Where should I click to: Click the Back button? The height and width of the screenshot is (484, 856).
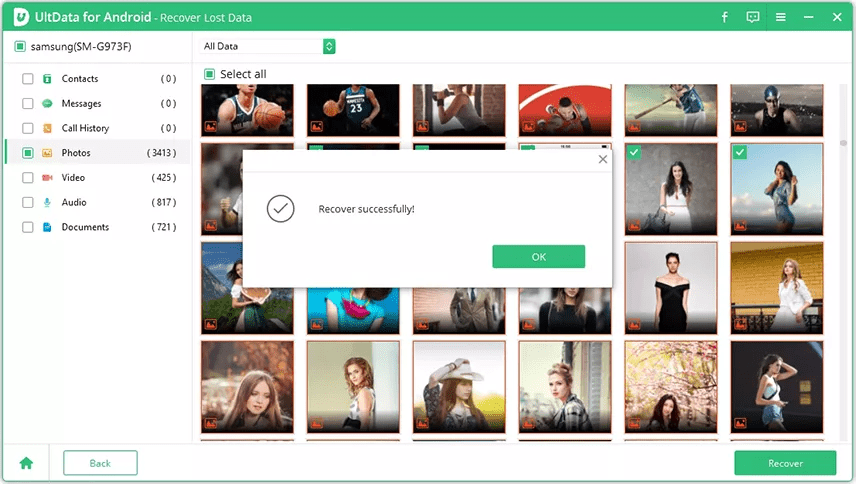tap(100, 463)
